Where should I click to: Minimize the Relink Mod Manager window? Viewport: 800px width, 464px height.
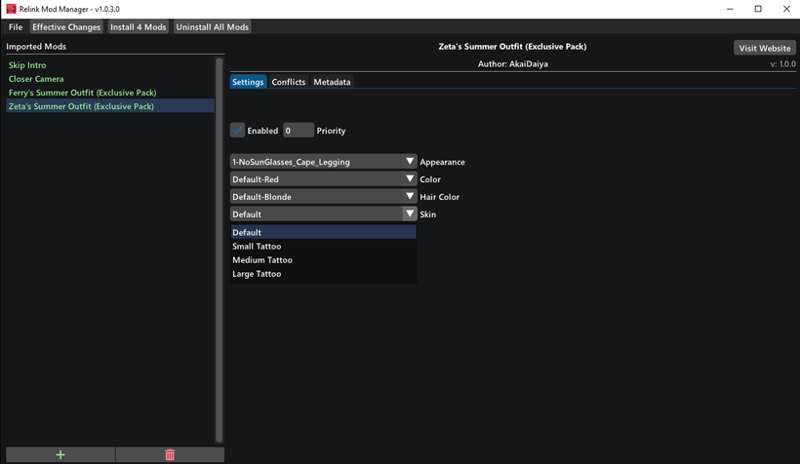pyautogui.click(x=730, y=9)
